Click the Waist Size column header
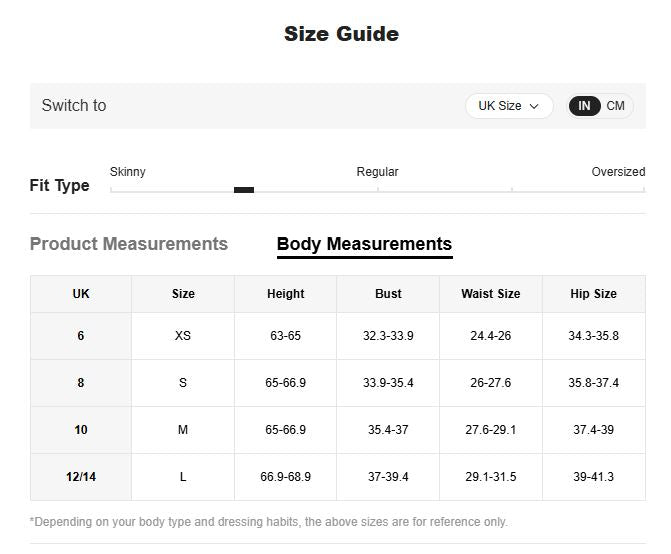 [490, 294]
